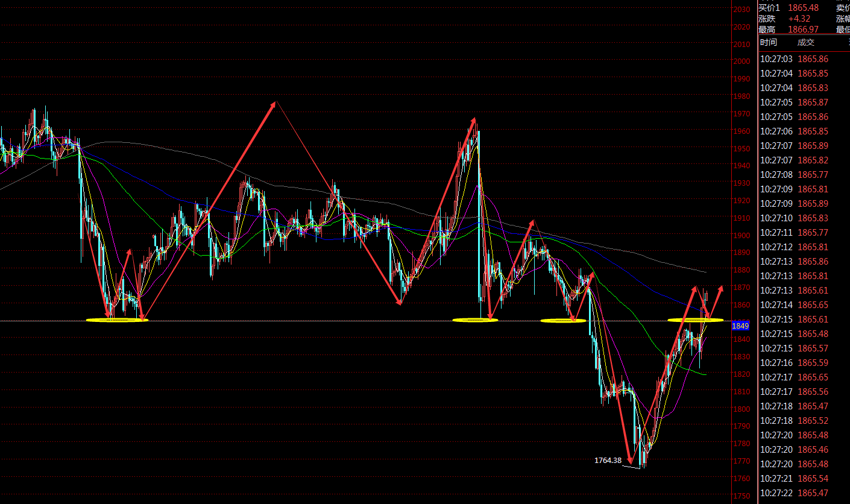Click the blue 1849 price marker
The image size is (850, 504).
pyautogui.click(x=740, y=326)
